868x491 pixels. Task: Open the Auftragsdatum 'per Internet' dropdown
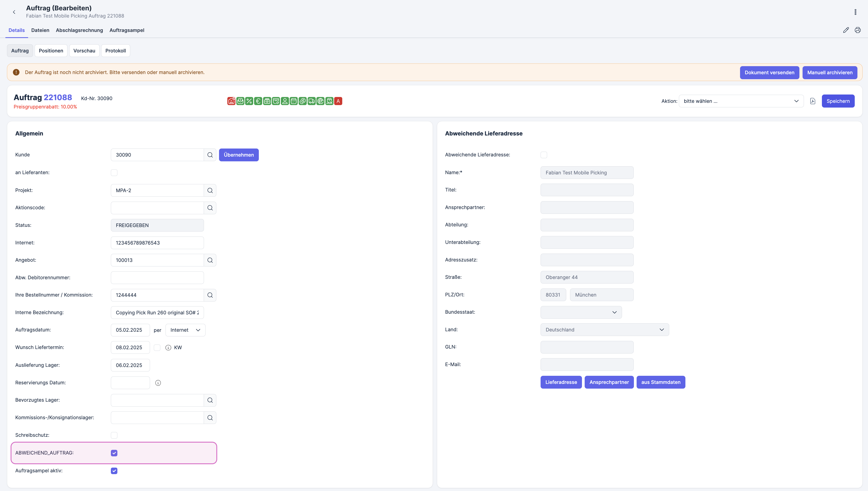[x=185, y=330]
